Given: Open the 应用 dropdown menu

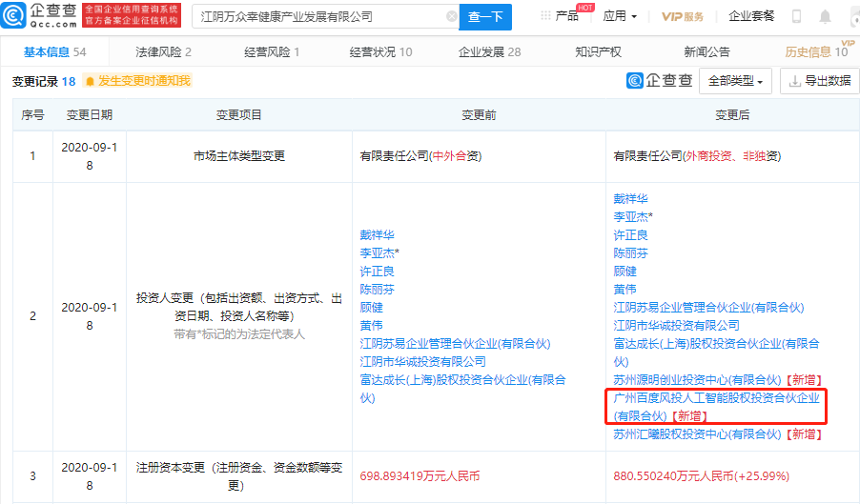Looking at the screenshot, I should (620, 16).
